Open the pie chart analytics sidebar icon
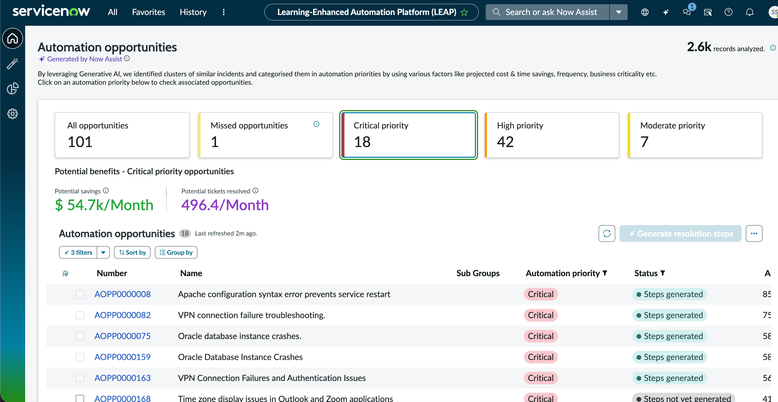Screen dimensions: 778x402 (x=12, y=89)
